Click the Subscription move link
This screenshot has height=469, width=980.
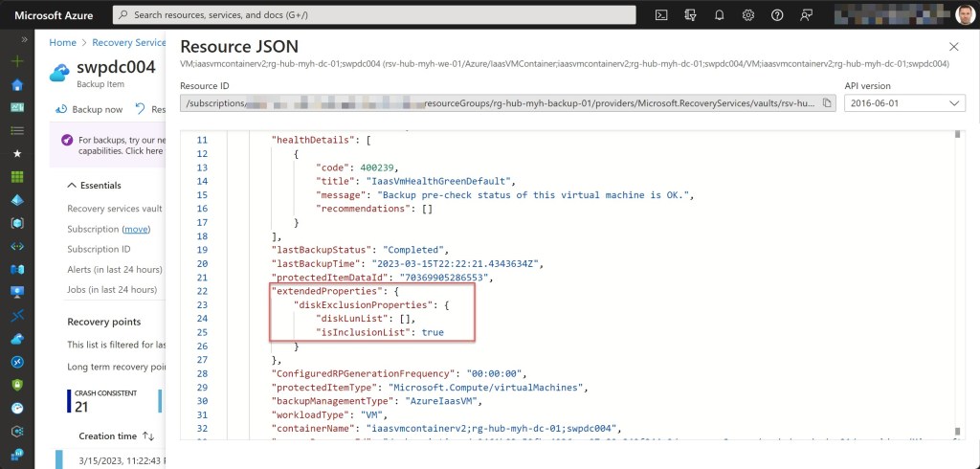point(135,230)
